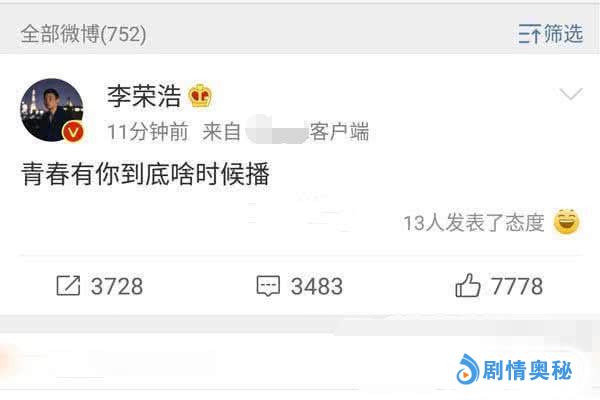Expand the post options chevron
Image resolution: width=600 pixels, height=400 pixels.
click(x=571, y=94)
